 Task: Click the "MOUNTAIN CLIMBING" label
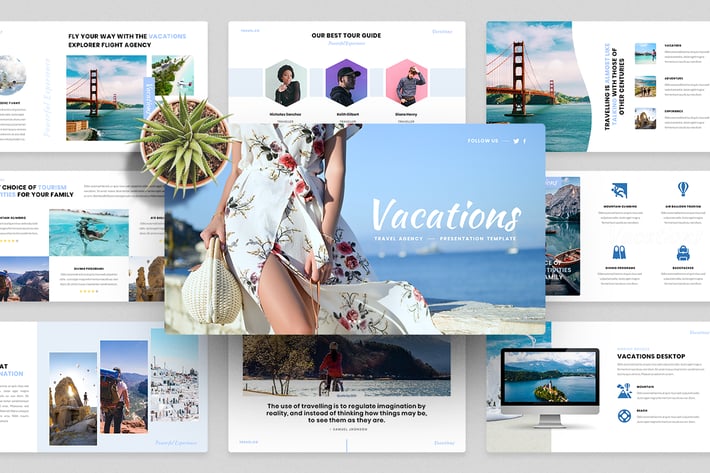point(620,206)
